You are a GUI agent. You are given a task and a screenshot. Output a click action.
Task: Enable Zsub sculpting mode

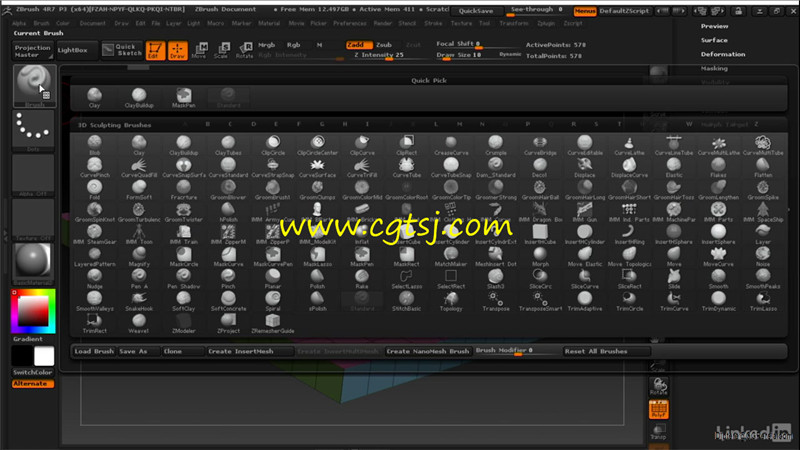(x=384, y=45)
